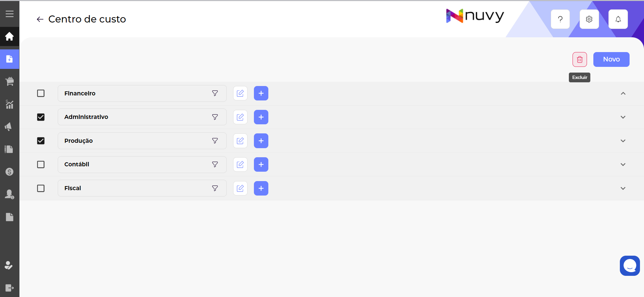Click the Novo button
Viewport: 644px width, 297px height.
611,59
